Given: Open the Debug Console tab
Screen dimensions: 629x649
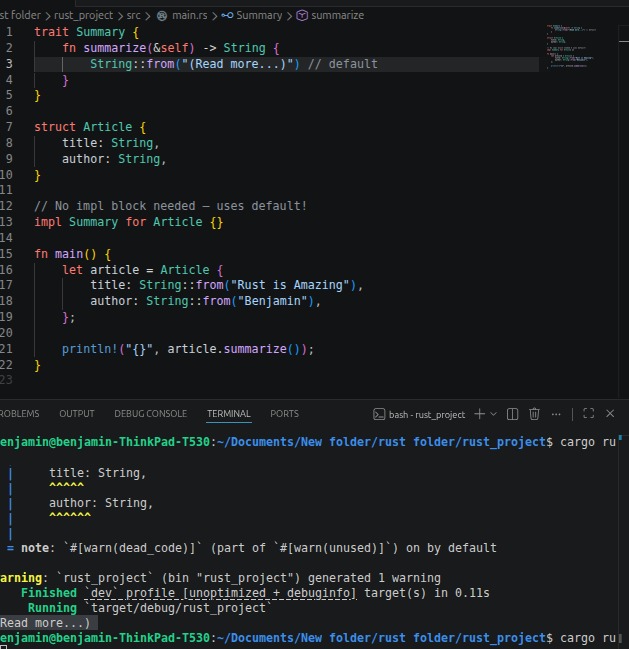Looking at the screenshot, I should click(x=151, y=414).
